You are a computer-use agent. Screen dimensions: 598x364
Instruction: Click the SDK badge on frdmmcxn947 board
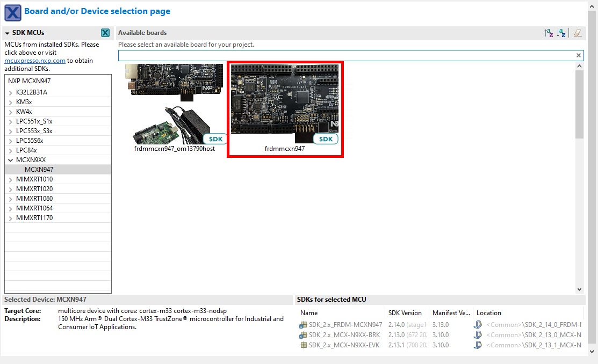pyautogui.click(x=326, y=139)
